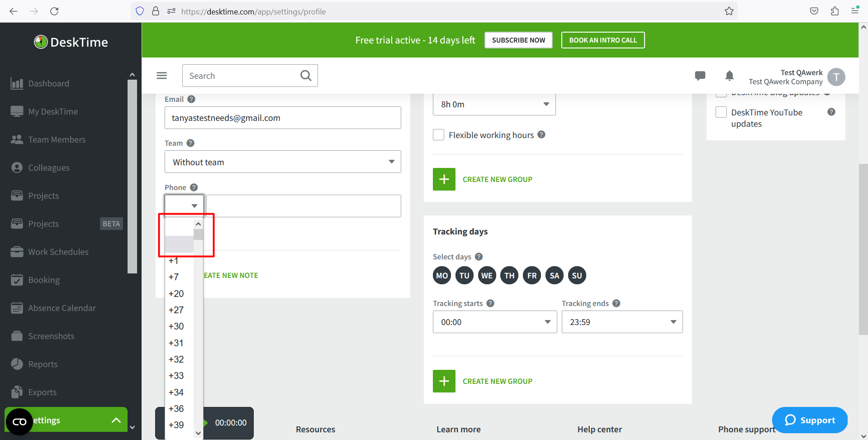Go to Dashboard in sidebar

(x=48, y=84)
